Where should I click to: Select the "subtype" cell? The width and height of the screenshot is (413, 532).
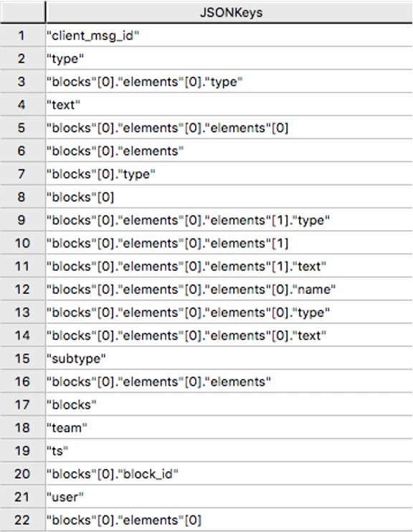click(x=229, y=358)
